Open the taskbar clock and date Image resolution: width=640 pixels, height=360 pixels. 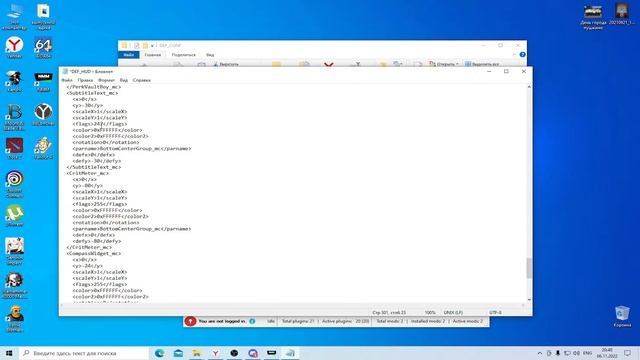coord(607,353)
